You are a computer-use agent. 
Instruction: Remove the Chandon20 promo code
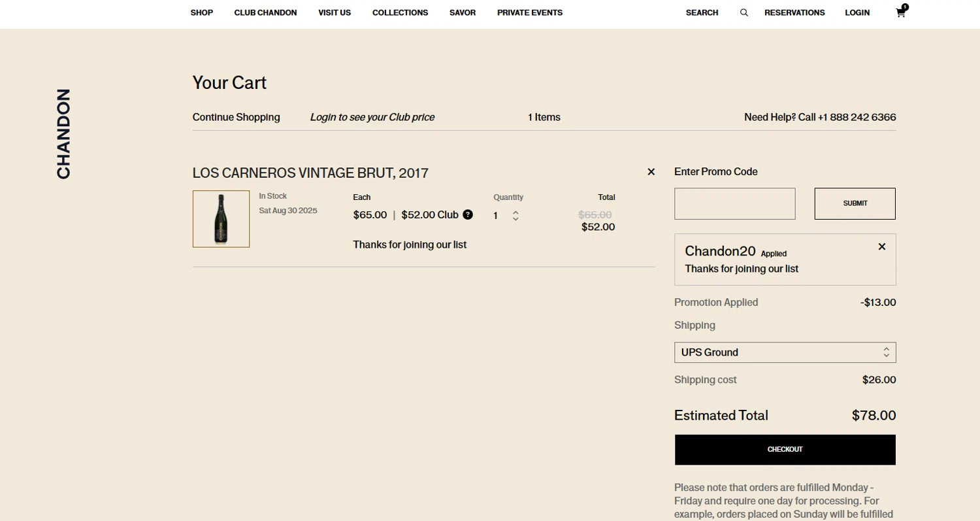coord(882,246)
